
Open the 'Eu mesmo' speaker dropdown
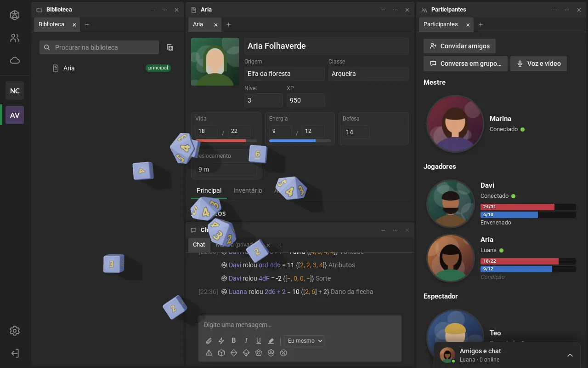[304, 341]
